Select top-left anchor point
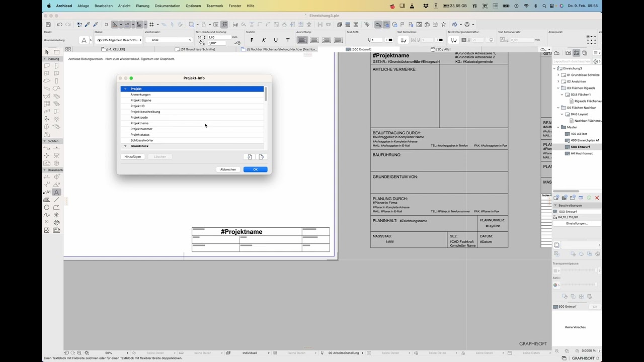This screenshot has height=362, width=644. (x=588, y=37)
